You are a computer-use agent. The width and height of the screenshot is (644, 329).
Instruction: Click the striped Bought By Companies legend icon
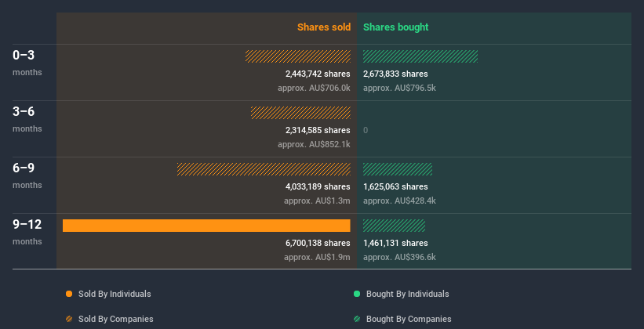pyautogui.click(x=357, y=319)
